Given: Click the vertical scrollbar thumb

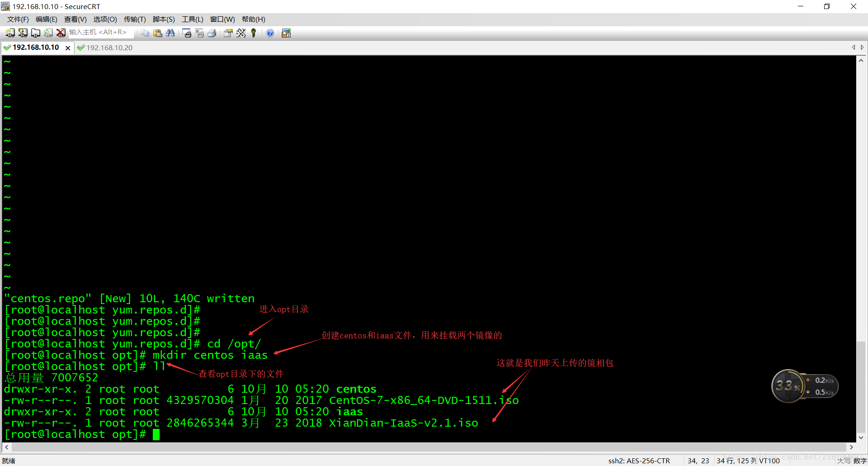Looking at the screenshot, I should click(861, 387).
